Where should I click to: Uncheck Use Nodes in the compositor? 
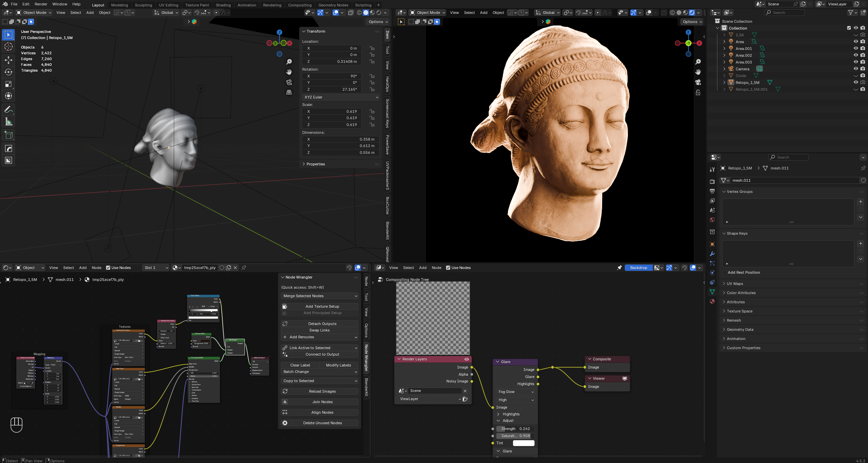pyautogui.click(x=448, y=268)
